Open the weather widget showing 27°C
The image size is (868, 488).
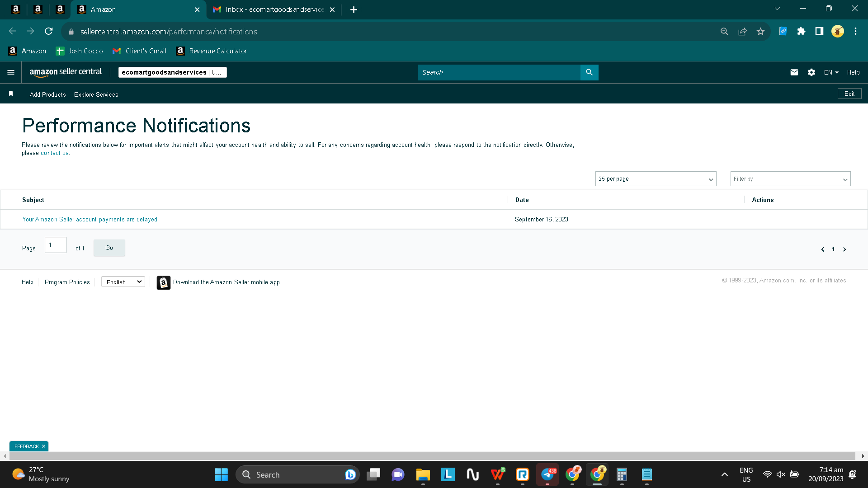click(x=41, y=474)
